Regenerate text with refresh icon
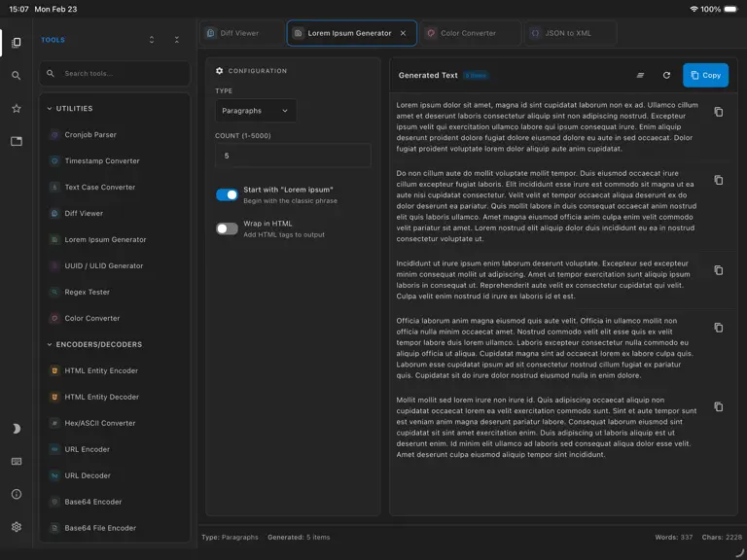The width and height of the screenshot is (747, 560). tap(666, 75)
